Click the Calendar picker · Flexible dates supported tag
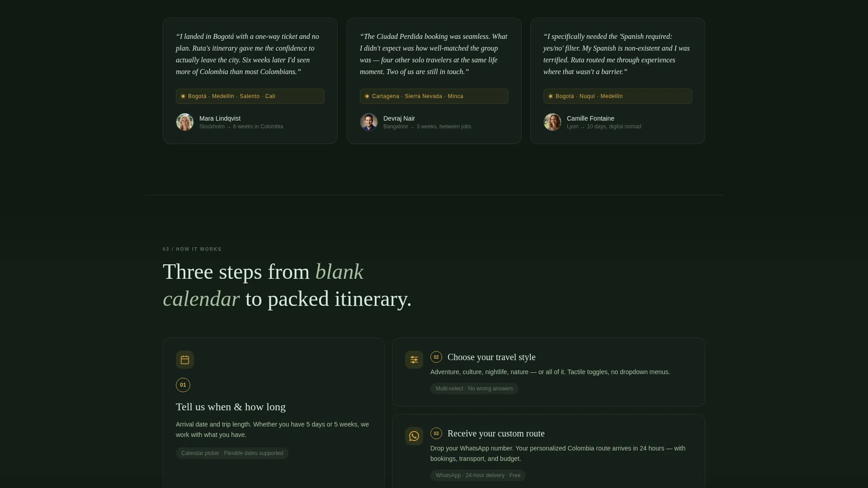The height and width of the screenshot is (488, 868). [232, 453]
